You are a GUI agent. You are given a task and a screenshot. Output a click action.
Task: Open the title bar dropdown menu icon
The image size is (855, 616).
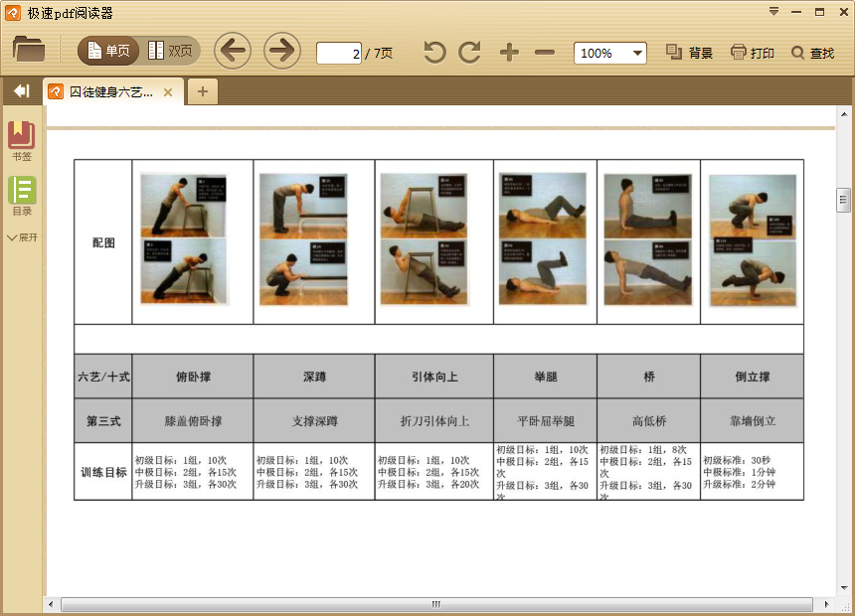point(773,12)
